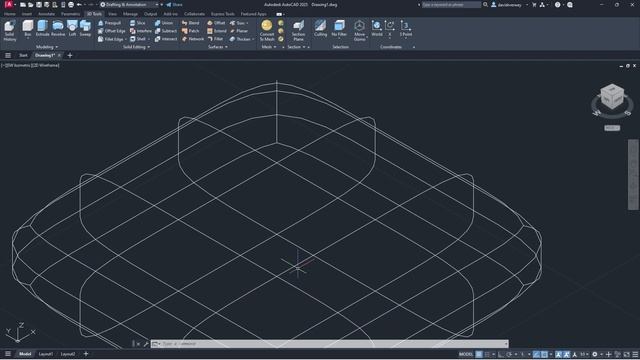
Task: Choose the Loft tool
Action: pos(72,29)
